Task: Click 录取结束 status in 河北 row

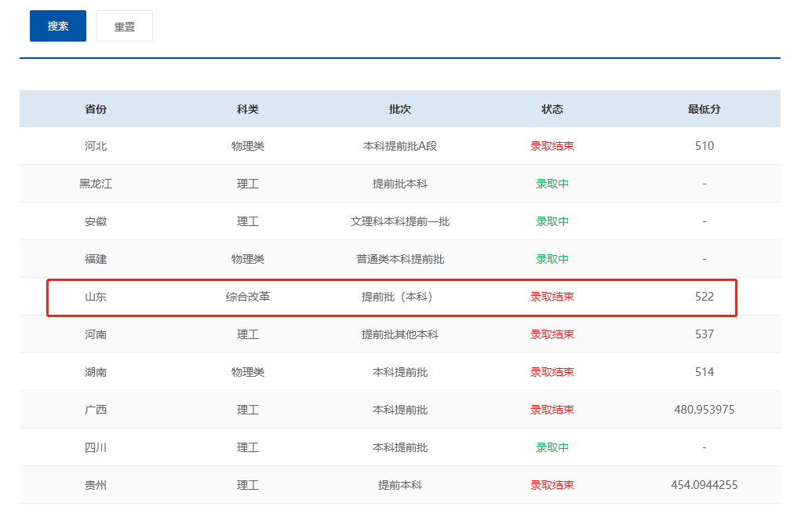Action: point(552,146)
